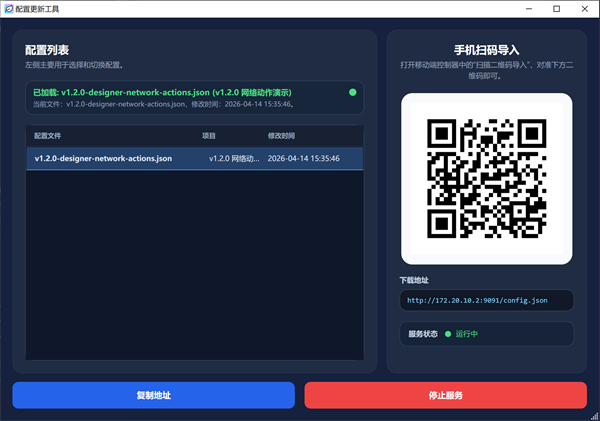Click the row's 2026-04-14 15:35:46 time cell

303,158
